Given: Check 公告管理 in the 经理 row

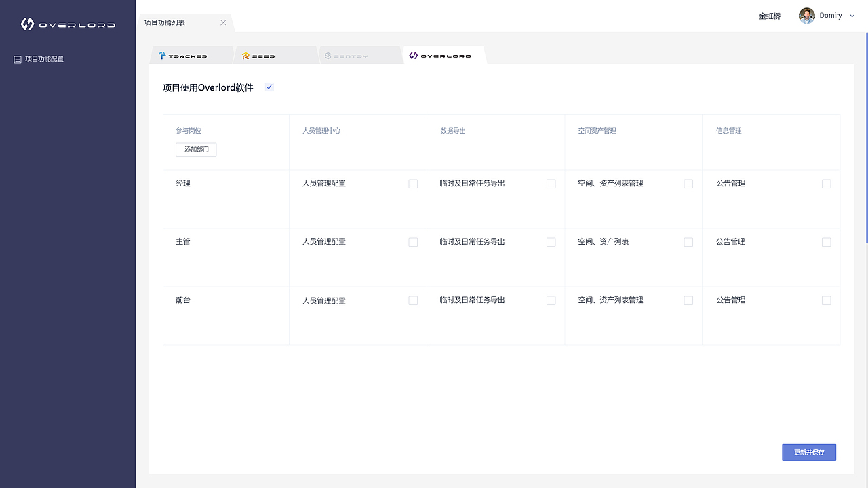Looking at the screenshot, I should point(826,184).
